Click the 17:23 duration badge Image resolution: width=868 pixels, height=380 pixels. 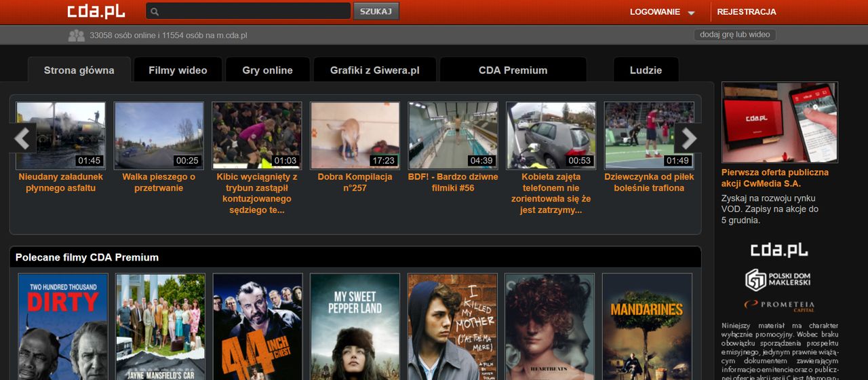coord(383,161)
